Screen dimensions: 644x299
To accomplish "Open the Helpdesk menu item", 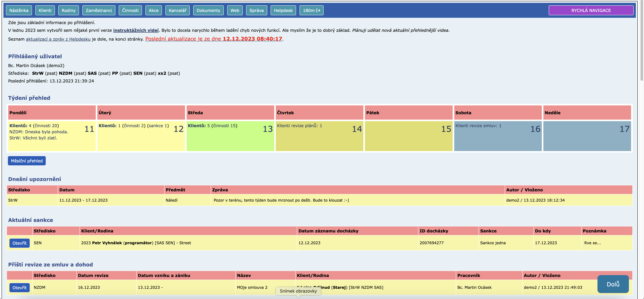I will [283, 10].
